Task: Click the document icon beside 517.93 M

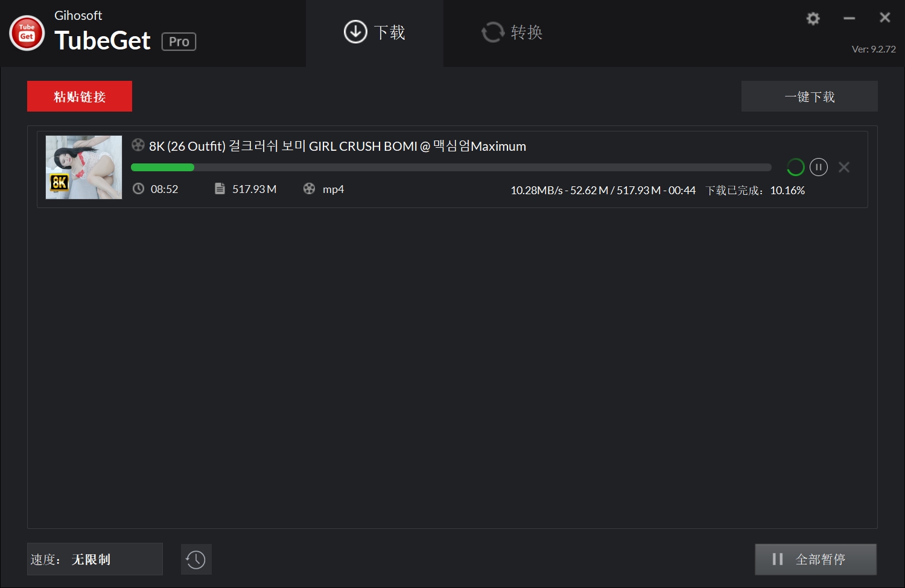Action: [x=220, y=188]
